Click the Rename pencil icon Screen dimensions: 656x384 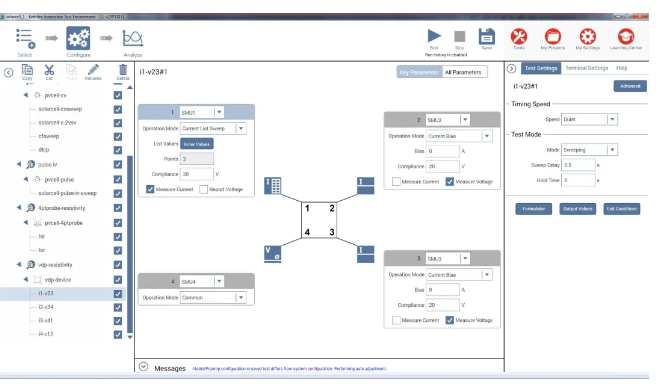point(93,70)
